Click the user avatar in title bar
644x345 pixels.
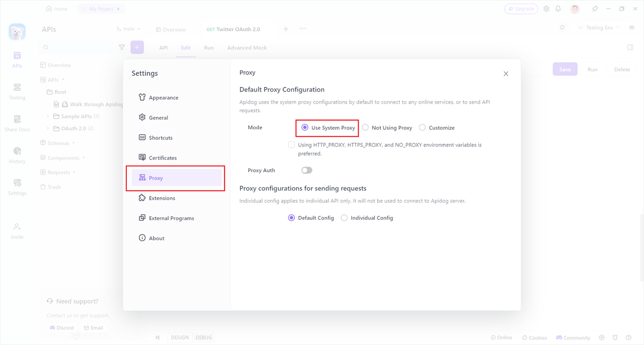click(x=575, y=9)
